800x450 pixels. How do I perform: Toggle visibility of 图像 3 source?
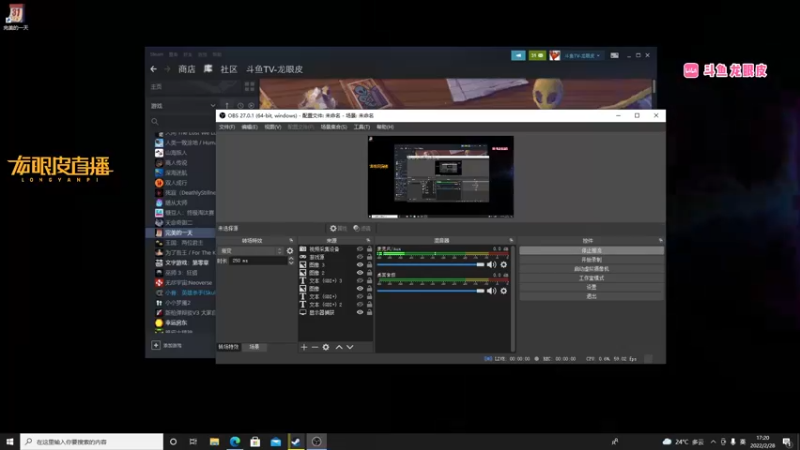[x=360, y=265]
